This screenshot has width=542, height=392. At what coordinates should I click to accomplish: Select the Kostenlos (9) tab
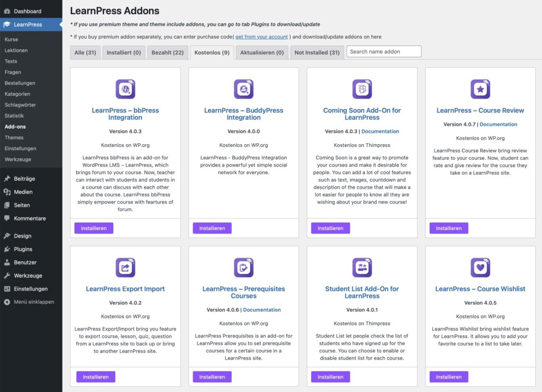[x=212, y=52]
